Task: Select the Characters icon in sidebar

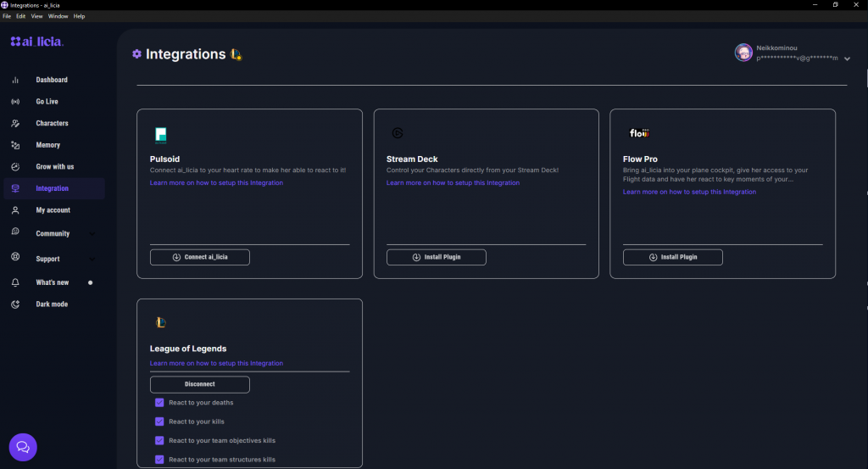Action: pyautogui.click(x=15, y=123)
